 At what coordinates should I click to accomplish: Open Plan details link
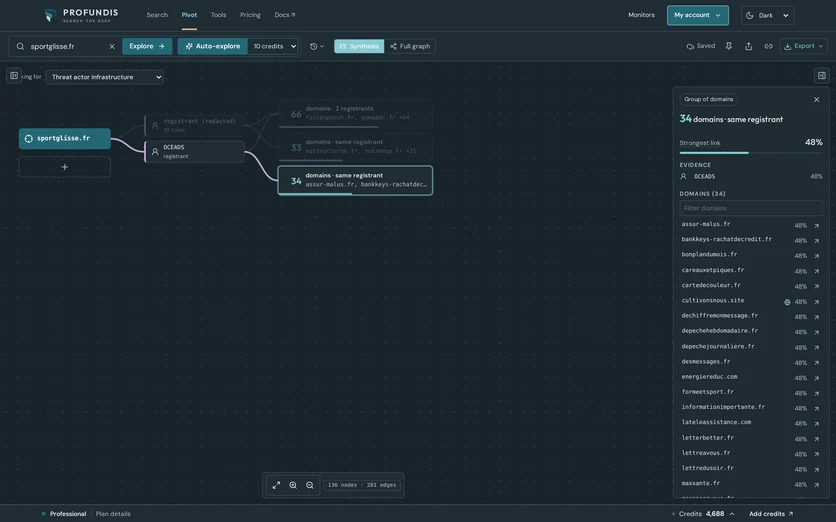point(113,514)
